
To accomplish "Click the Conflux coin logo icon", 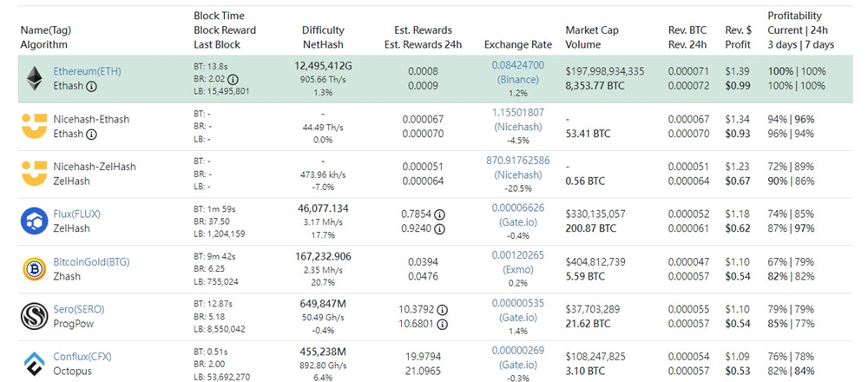I will point(34,363).
